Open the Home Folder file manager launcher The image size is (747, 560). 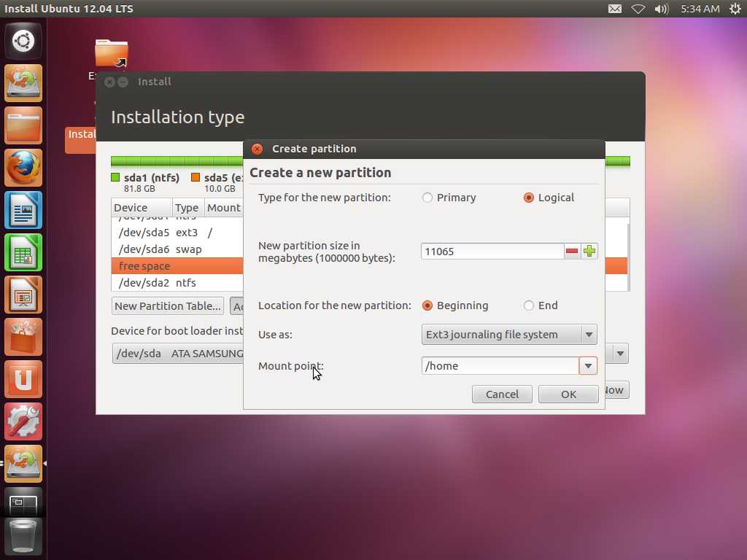pyautogui.click(x=23, y=125)
